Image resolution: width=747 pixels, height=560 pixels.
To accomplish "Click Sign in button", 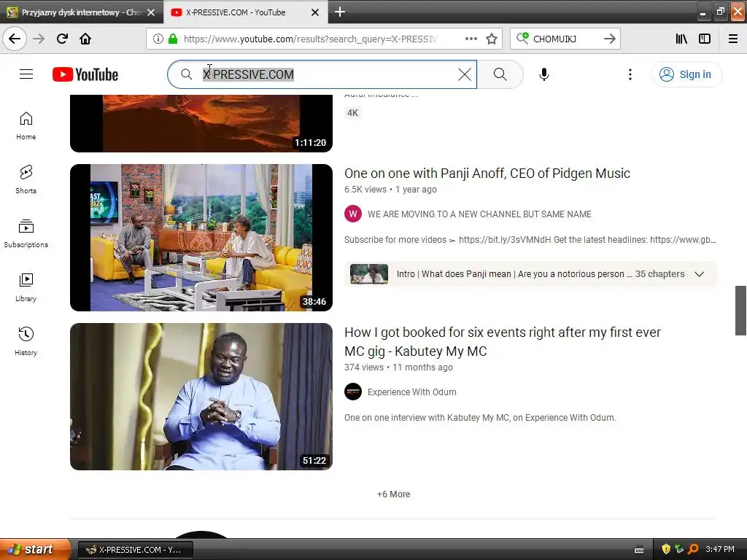I will (x=686, y=74).
